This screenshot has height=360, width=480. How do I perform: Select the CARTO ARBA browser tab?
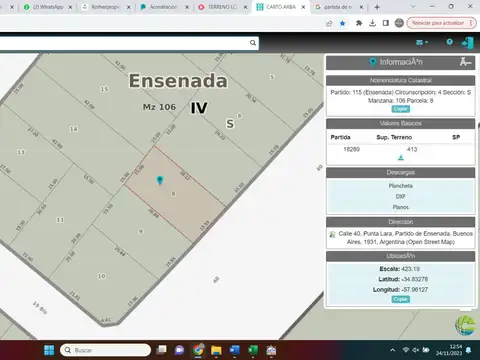click(280, 7)
